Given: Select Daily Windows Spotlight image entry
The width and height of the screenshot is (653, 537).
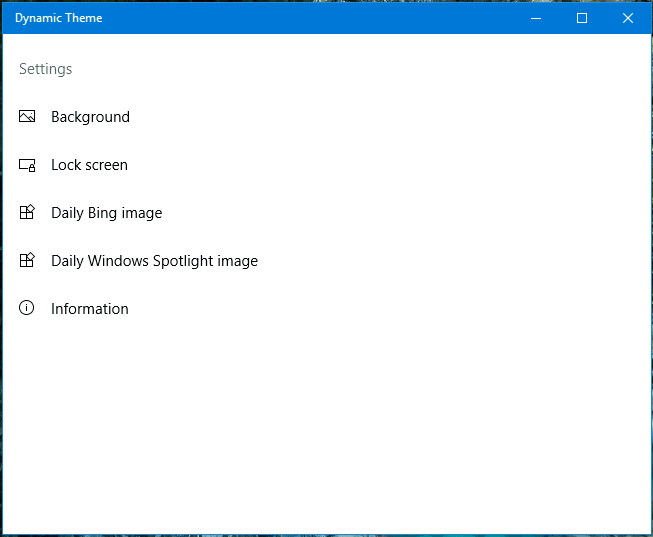Looking at the screenshot, I should click(155, 261).
